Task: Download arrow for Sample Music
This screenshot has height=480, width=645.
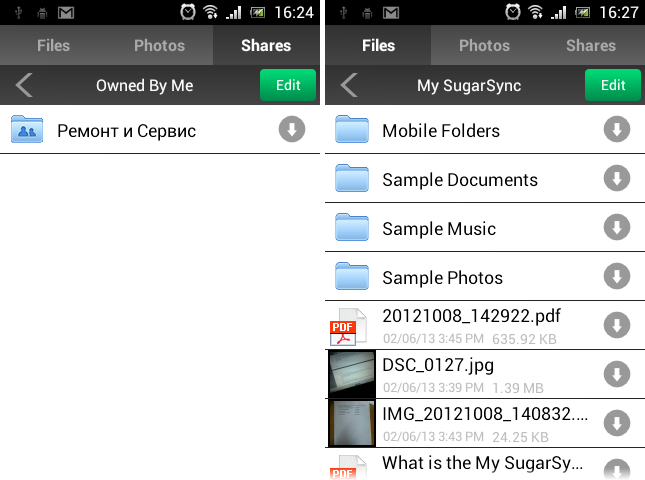Action: pyautogui.click(x=617, y=227)
